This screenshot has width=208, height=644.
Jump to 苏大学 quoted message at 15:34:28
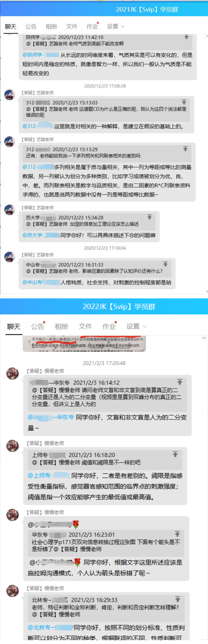click(149, 217)
